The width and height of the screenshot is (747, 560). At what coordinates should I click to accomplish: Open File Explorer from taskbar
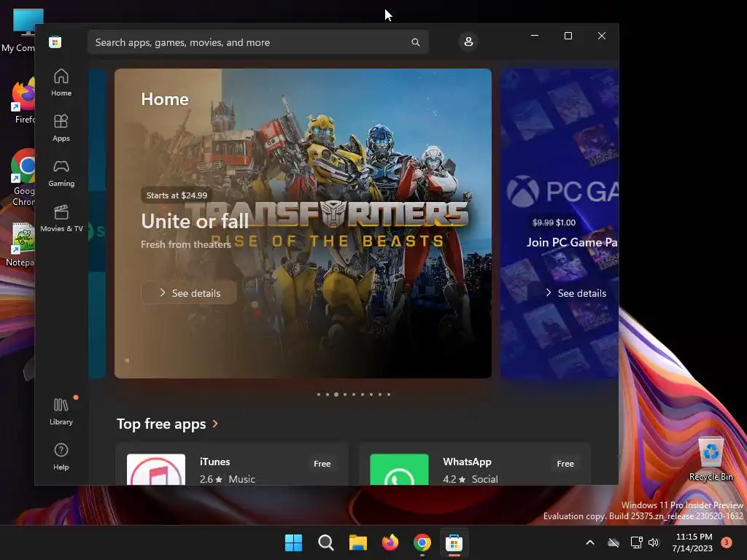tap(357, 542)
